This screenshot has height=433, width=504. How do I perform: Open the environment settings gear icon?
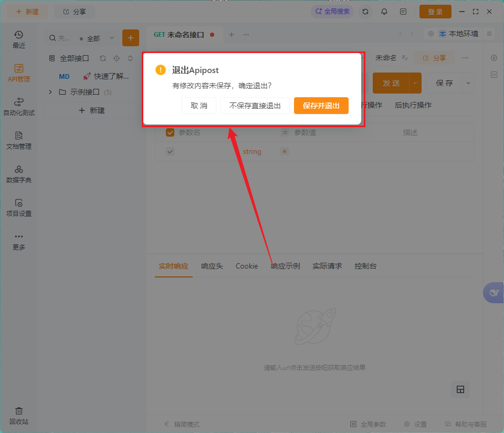tap(430, 34)
